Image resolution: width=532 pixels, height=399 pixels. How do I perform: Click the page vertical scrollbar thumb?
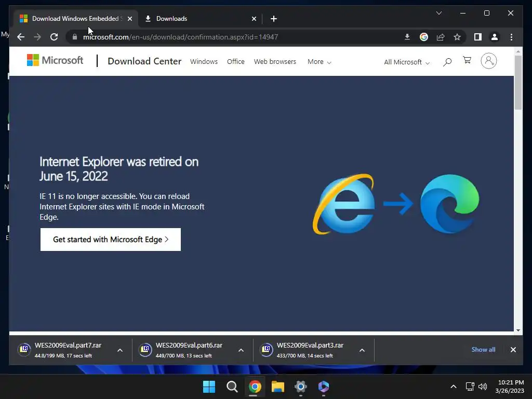518,83
